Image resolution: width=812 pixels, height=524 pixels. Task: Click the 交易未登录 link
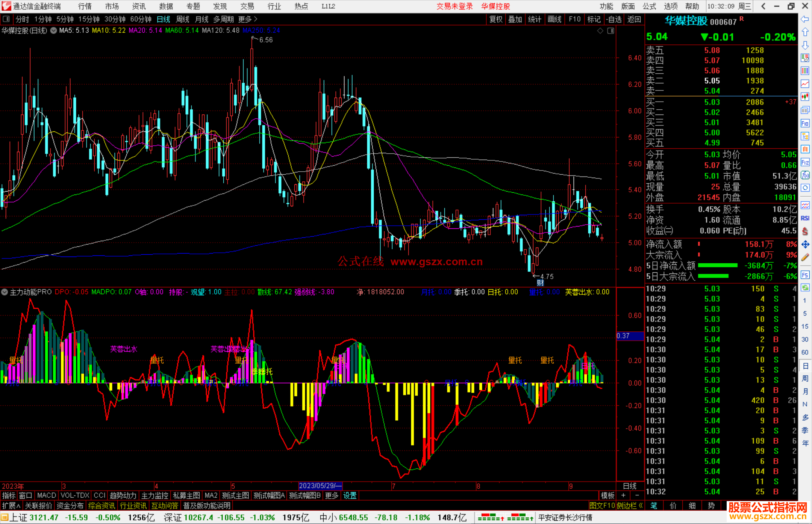point(454,6)
